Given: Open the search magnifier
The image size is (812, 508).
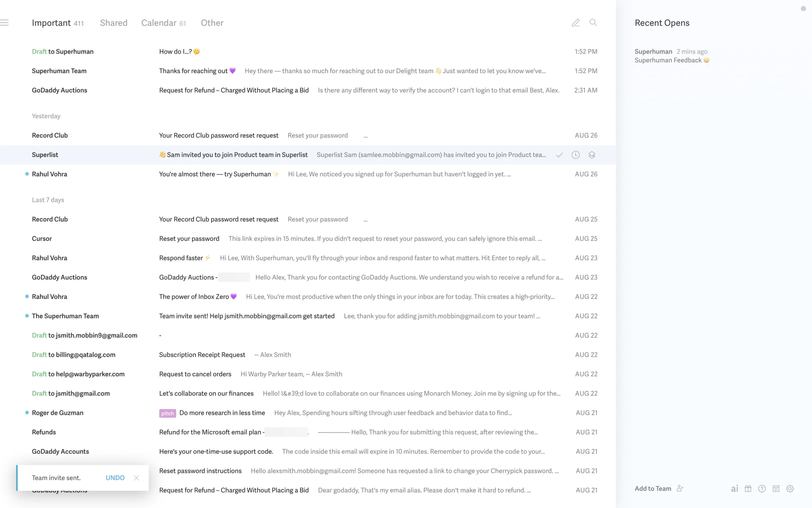Looking at the screenshot, I should coord(593,23).
